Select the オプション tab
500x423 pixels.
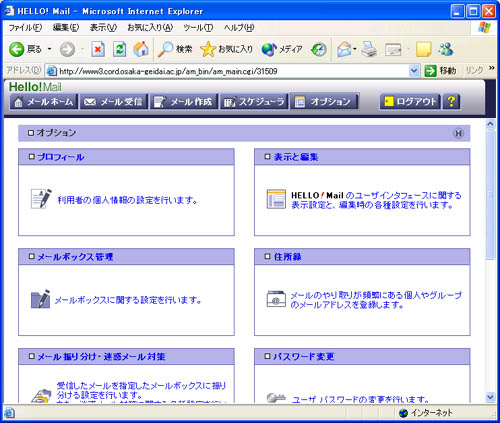(x=324, y=102)
